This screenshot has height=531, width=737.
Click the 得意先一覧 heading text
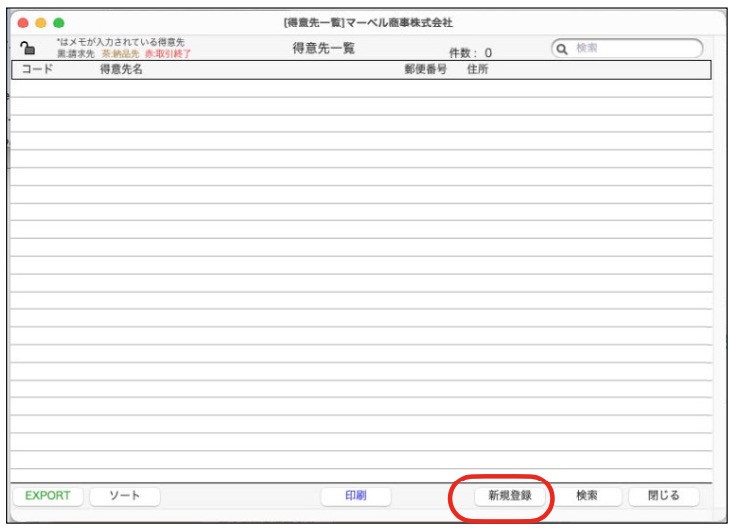pyautogui.click(x=323, y=47)
